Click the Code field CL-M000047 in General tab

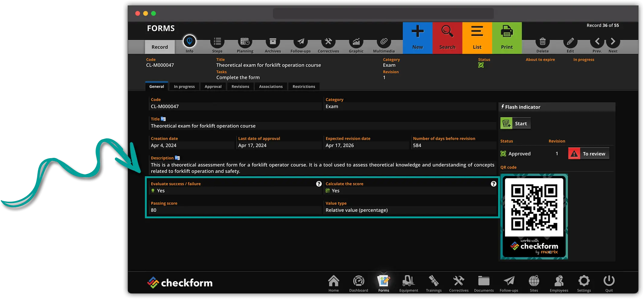[x=235, y=106]
